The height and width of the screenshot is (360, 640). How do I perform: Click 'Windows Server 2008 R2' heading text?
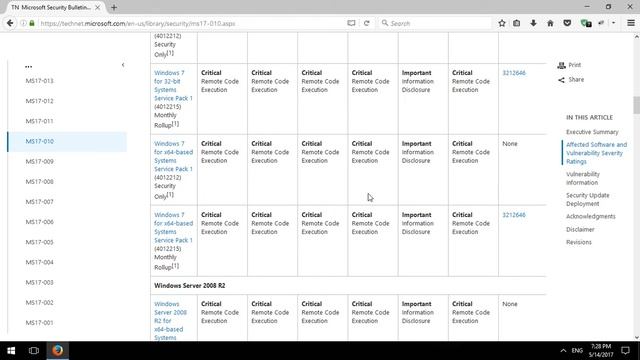tap(189, 285)
